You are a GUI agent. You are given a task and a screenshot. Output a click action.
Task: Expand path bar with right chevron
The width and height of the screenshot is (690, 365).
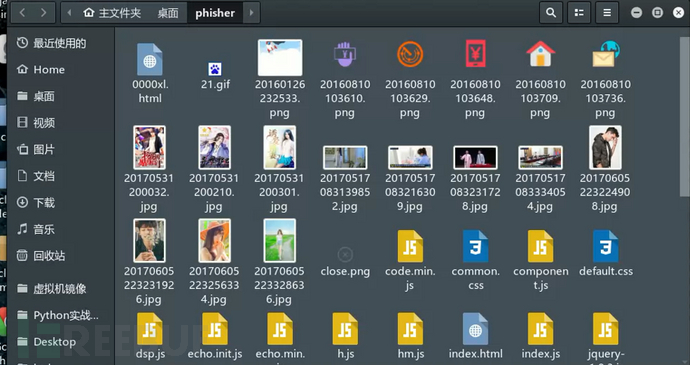[252, 13]
